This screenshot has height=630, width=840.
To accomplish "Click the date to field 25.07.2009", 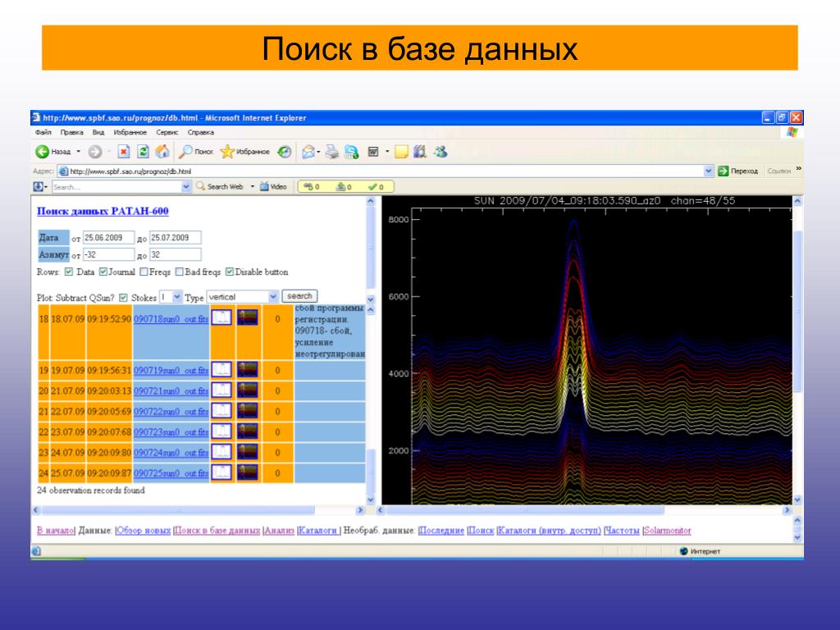I will click(x=176, y=237).
